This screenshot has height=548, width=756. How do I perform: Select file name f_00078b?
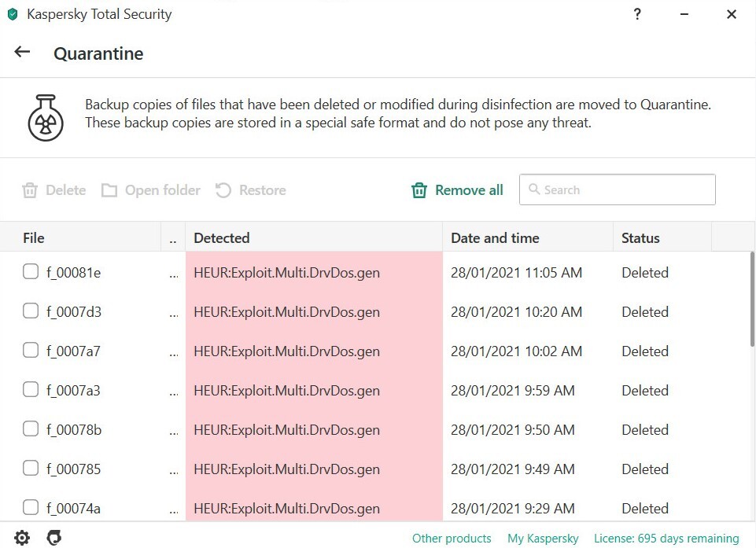[74, 430]
